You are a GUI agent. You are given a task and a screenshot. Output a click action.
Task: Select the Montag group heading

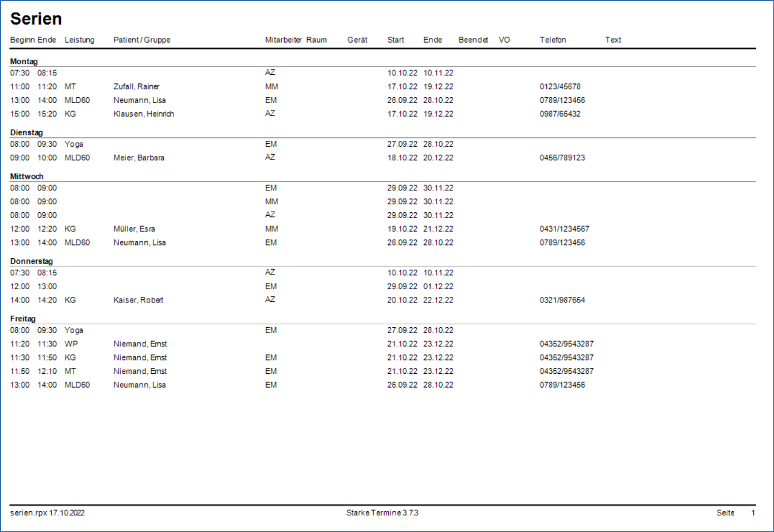pos(24,62)
